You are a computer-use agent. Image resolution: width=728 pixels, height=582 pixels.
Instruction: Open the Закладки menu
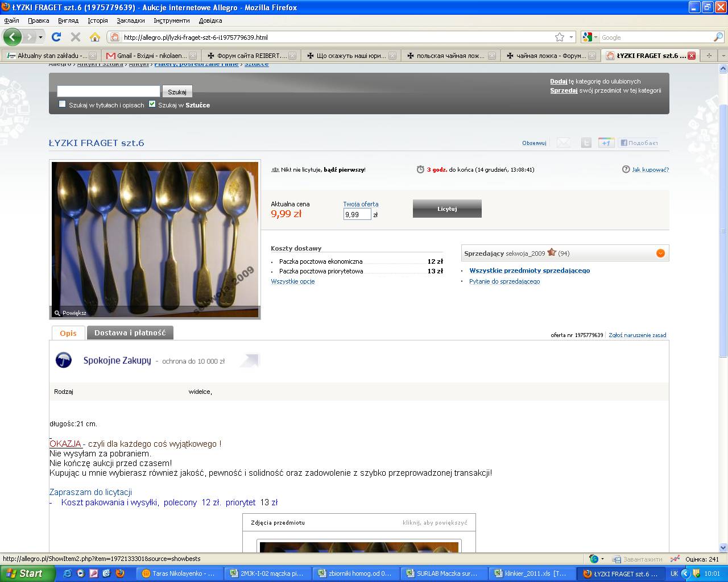(x=131, y=20)
